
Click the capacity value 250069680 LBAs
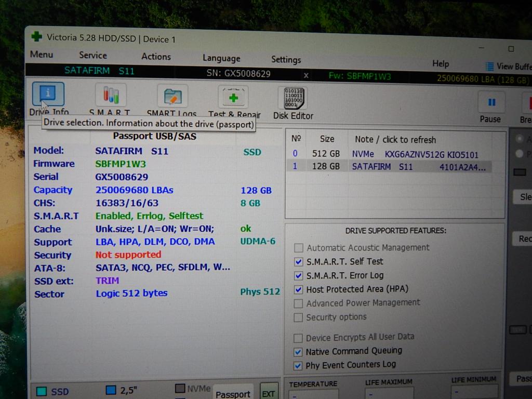135,190
